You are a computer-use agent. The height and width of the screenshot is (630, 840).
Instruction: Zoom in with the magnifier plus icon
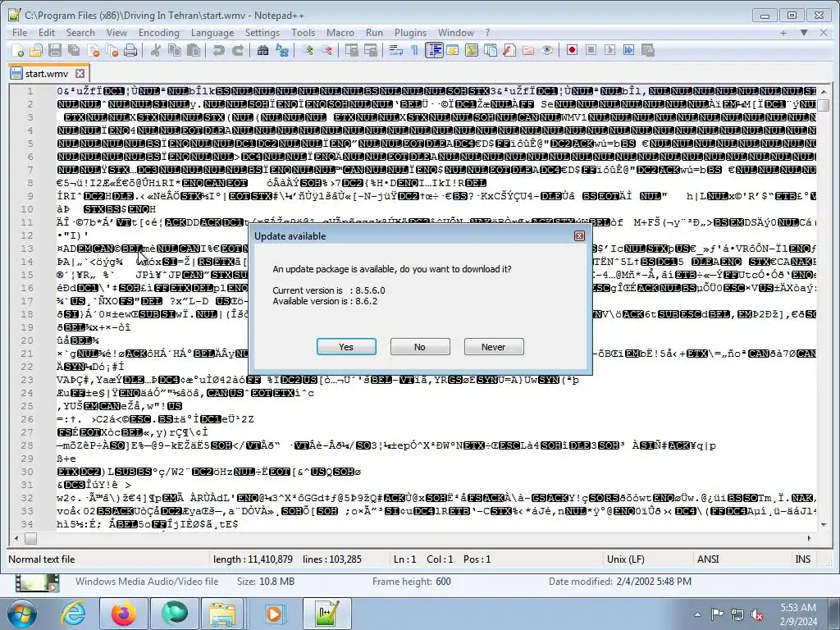pyautogui.click(x=307, y=50)
